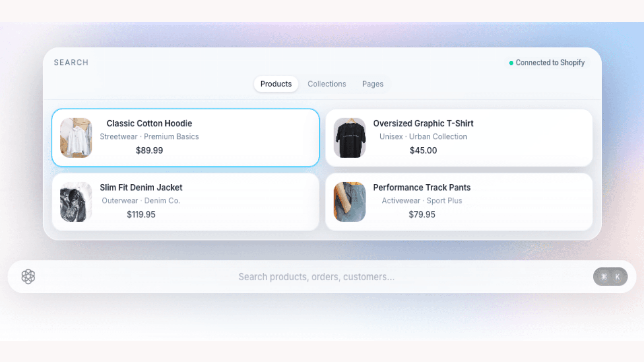Screen dimensions: 644x362
Task: Open the Classic Cotton Hoodie thumbnail image
Action: (76, 138)
